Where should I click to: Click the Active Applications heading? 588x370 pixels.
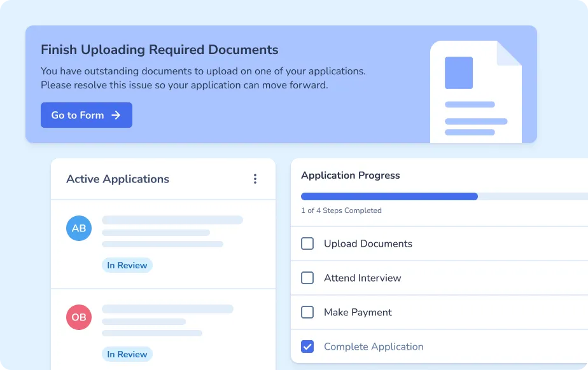(x=118, y=179)
